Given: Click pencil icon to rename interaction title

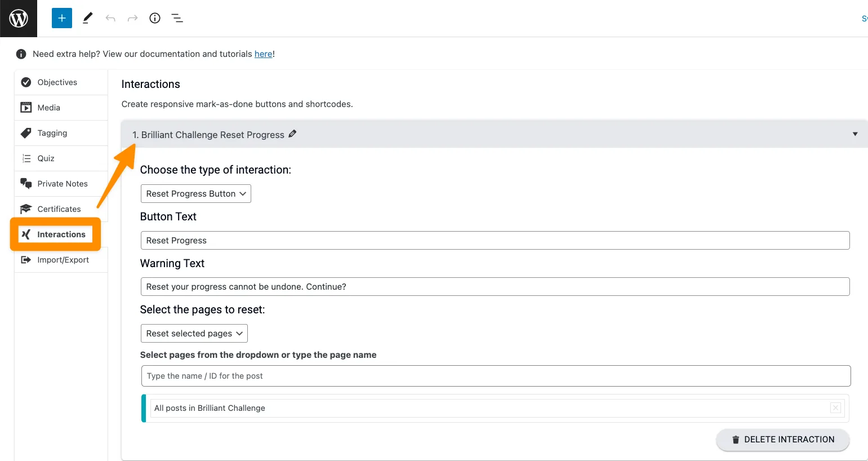Looking at the screenshot, I should pyautogui.click(x=292, y=134).
